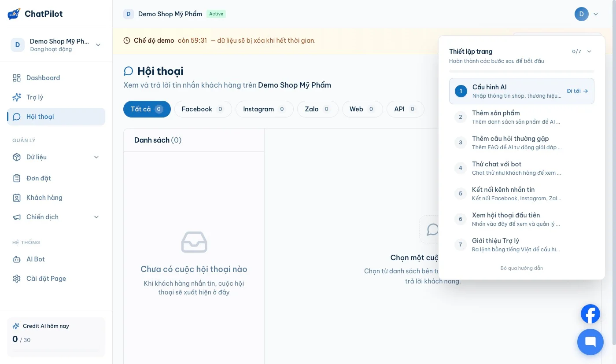
Task: Click the step 2 number circle
Action: coord(461,117)
